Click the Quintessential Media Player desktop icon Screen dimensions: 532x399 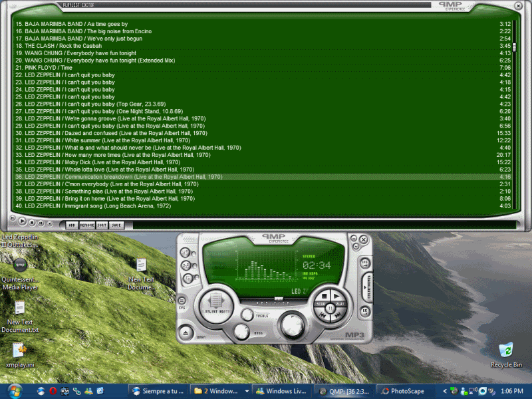(20, 274)
